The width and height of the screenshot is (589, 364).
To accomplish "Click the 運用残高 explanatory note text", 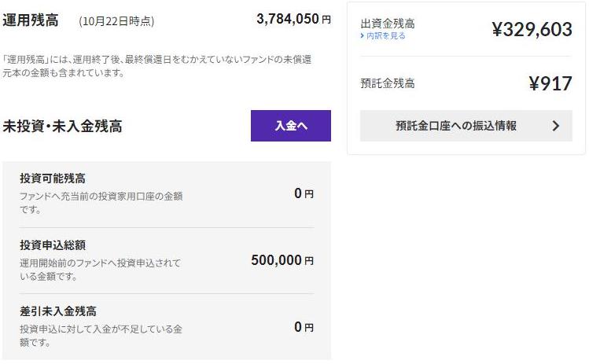I will [x=156, y=66].
